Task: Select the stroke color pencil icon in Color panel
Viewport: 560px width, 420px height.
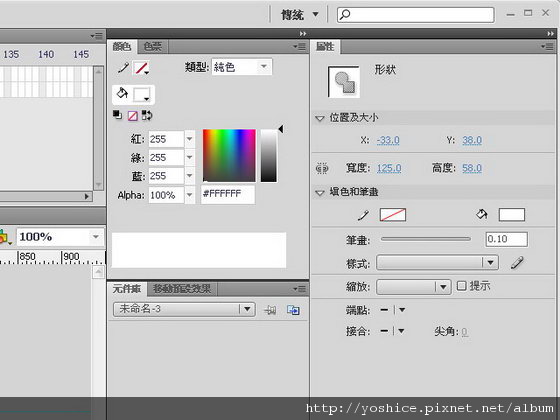Action: [x=123, y=68]
